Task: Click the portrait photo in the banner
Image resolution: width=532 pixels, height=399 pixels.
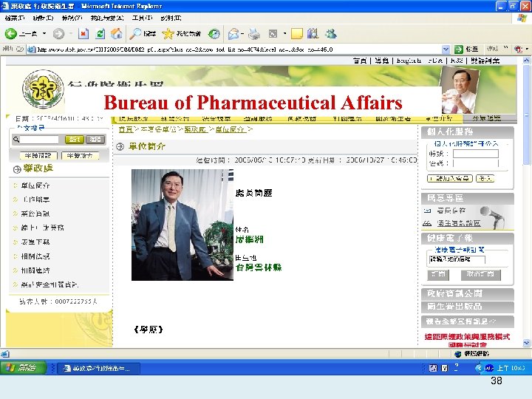Action: pyautogui.click(x=459, y=90)
